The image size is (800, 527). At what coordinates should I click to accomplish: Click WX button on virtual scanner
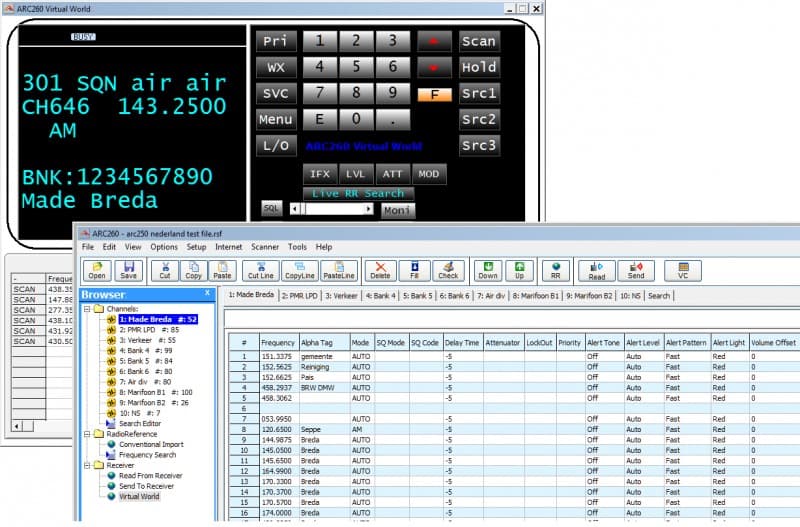coord(276,67)
